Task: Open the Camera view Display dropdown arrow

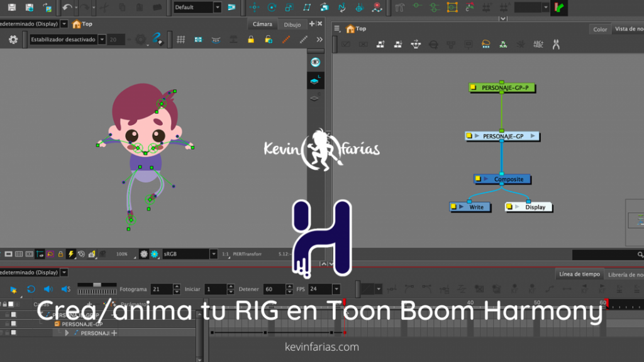Action: coord(64,24)
